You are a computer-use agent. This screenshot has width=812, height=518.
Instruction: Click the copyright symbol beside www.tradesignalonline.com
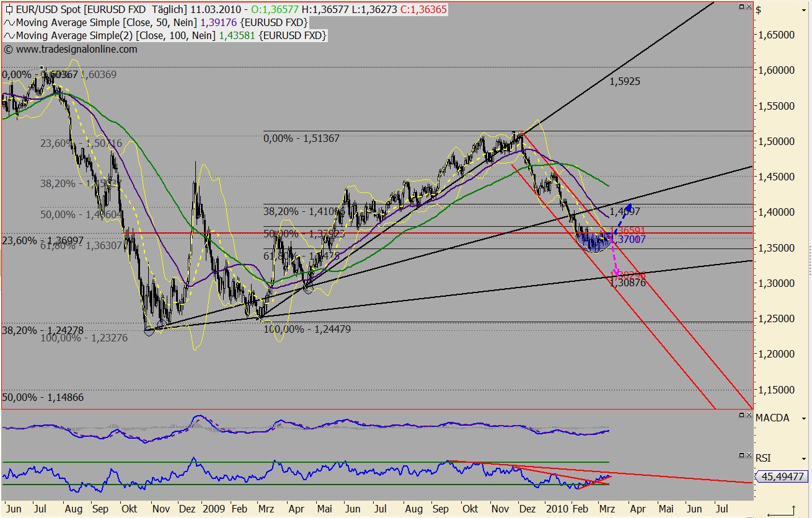[x=7, y=49]
